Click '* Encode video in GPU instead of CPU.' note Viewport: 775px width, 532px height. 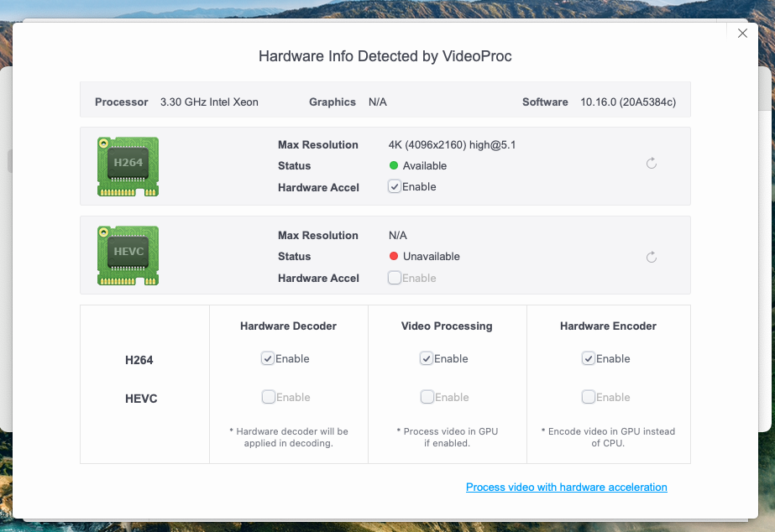pyautogui.click(x=608, y=437)
